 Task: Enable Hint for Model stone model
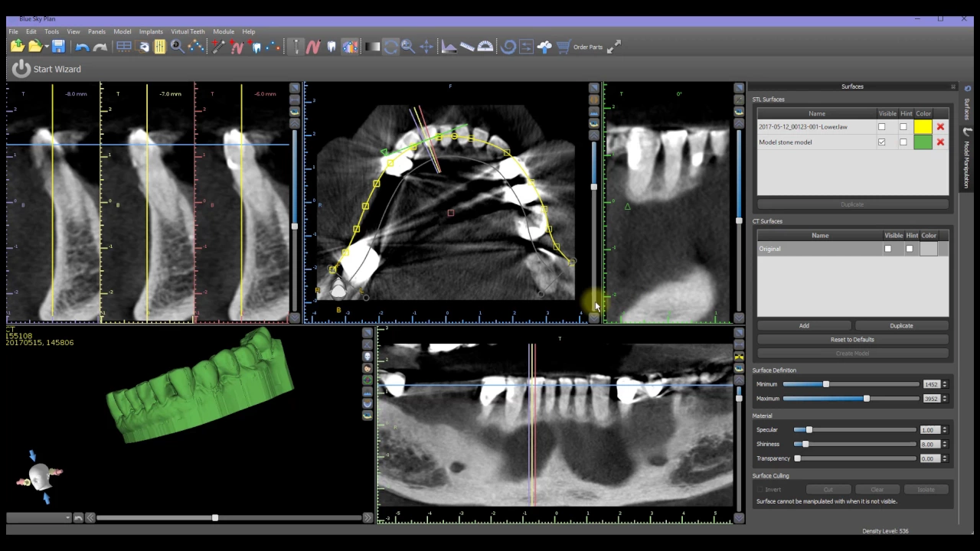tap(903, 142)
